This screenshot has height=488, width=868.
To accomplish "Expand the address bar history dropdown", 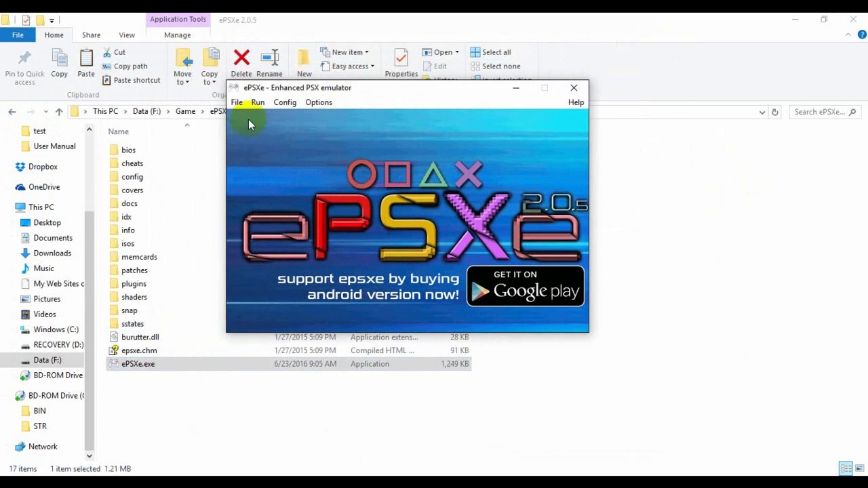I will pyautogui.click(x=762, y=112).
